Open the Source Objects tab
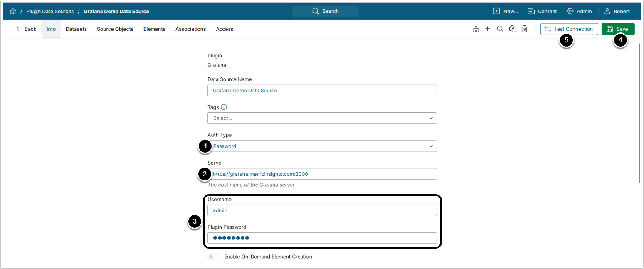The width and height of the screenshot is (644, 269). 115,29
